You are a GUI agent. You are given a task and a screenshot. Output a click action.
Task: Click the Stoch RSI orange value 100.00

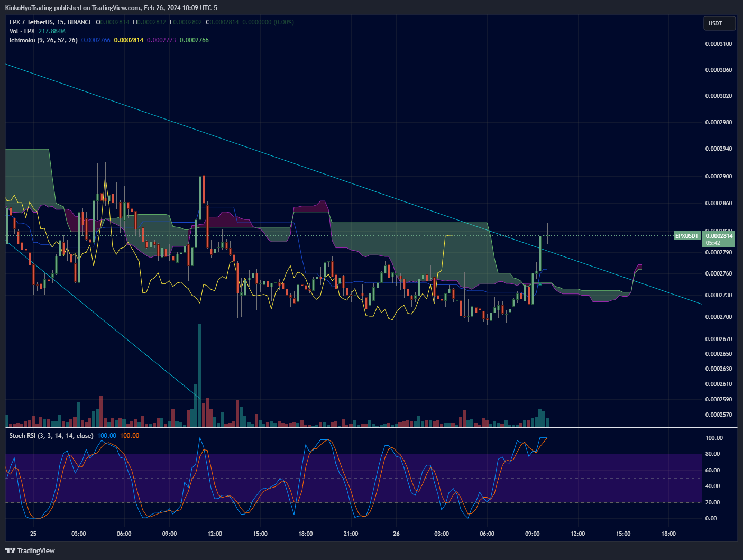(x=130, y=436)
